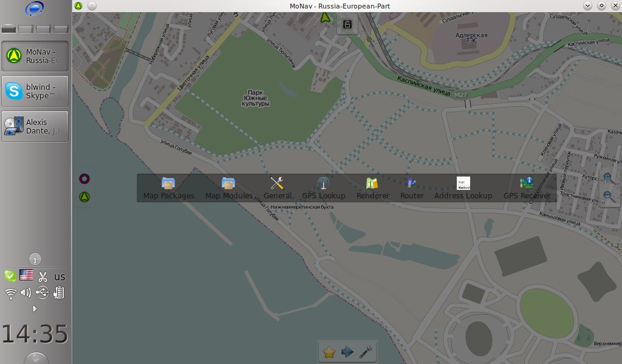Click the wrench tools button in bottom bar
622x364 pixels.
[x=366, y=352]
